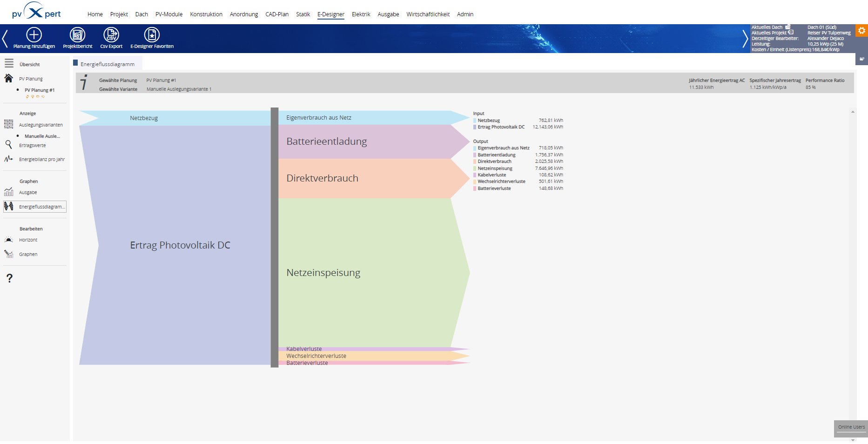
Task: Click the Horizont sun icon
Action: tap(8, 240)
